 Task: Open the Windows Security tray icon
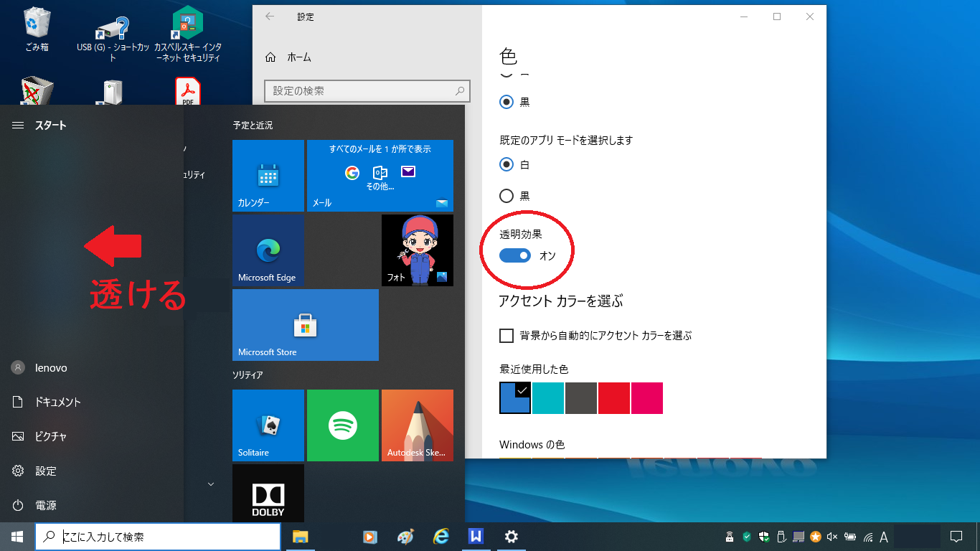764,537
